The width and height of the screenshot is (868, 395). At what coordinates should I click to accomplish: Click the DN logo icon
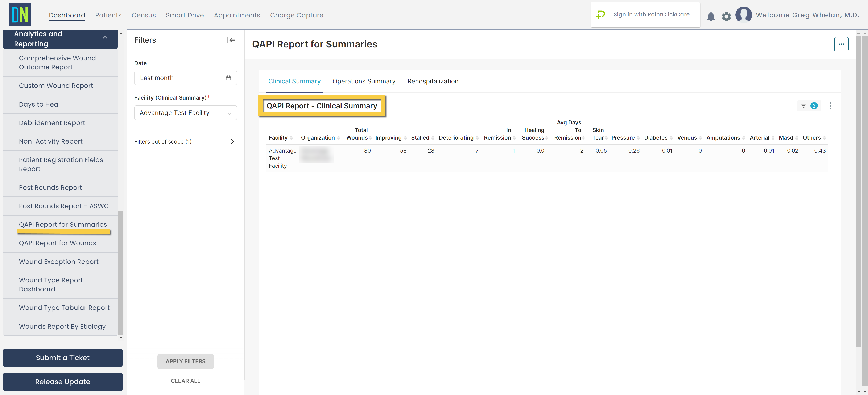coord(20,15)
